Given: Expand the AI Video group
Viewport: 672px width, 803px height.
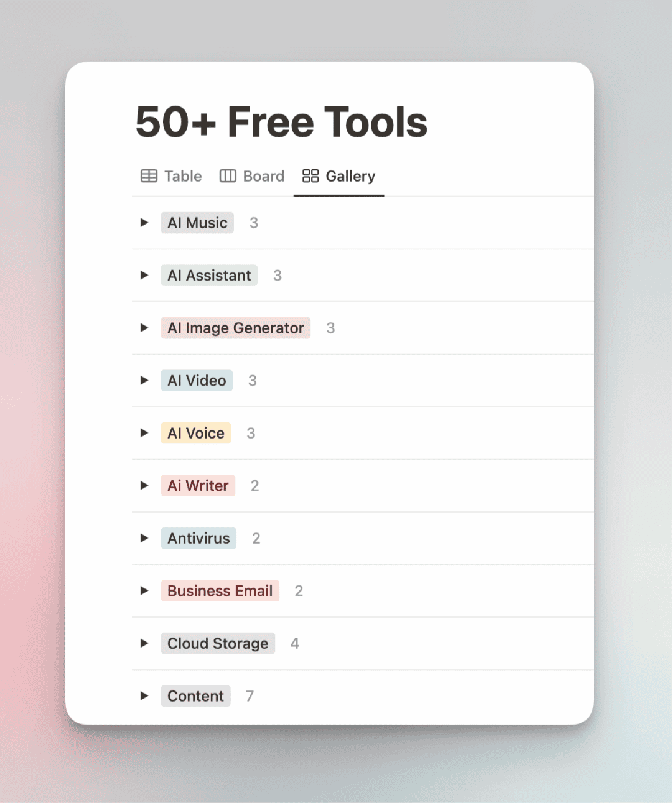Looking at the screenshot, I should 144,380.
